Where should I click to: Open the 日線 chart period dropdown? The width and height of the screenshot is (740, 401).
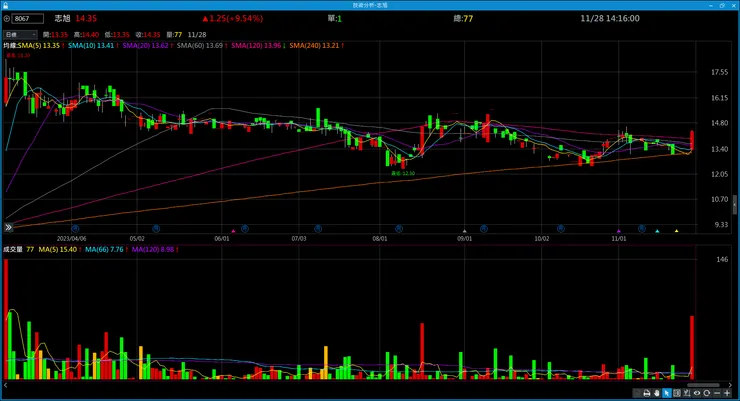pos(20,34)
